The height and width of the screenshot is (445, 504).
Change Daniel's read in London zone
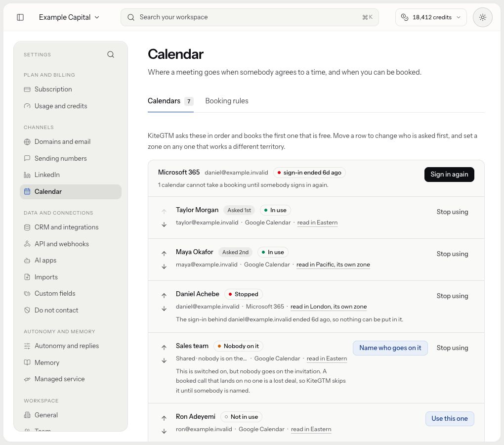click(x=329, y=307)
